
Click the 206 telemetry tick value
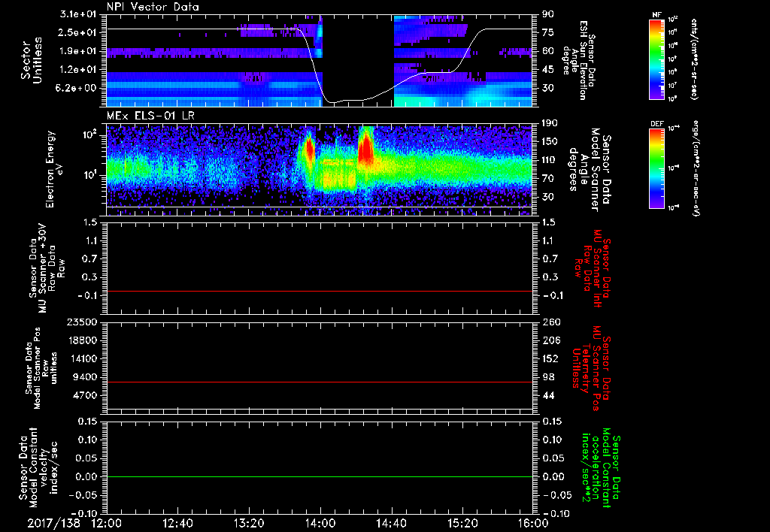click(550, 340)
